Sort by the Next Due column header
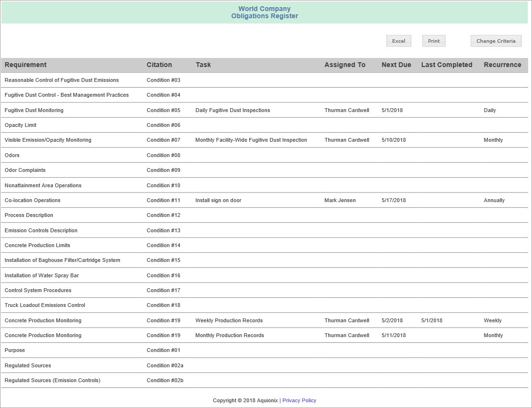The width and height of the screenshot is (532, 408). [x=396, y=65]
